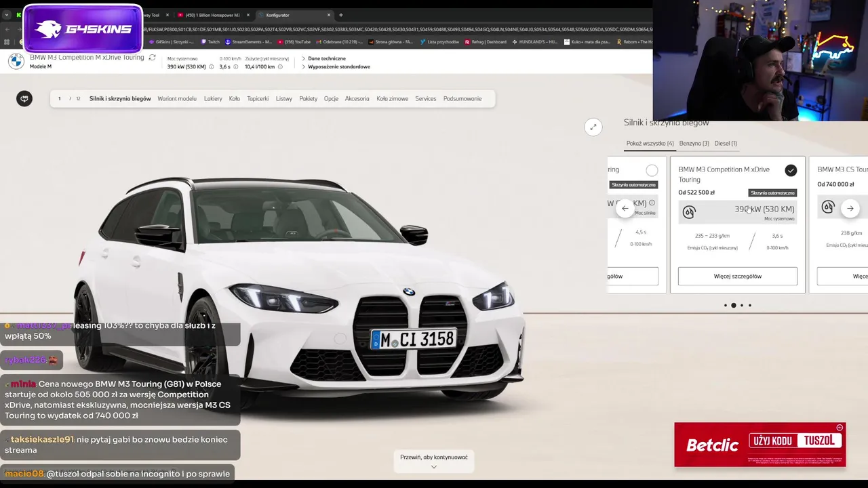Open the info icon next to 3,6 s
Image resolution: width=868 pixels, height=488 pixels.
pyautogui.click(x=237, y=67)
